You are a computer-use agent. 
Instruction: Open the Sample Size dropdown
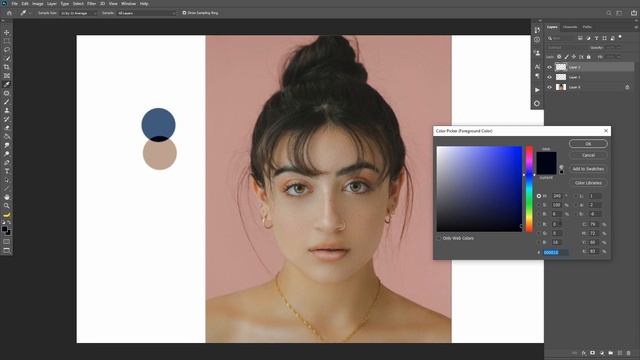click(79, 13)
